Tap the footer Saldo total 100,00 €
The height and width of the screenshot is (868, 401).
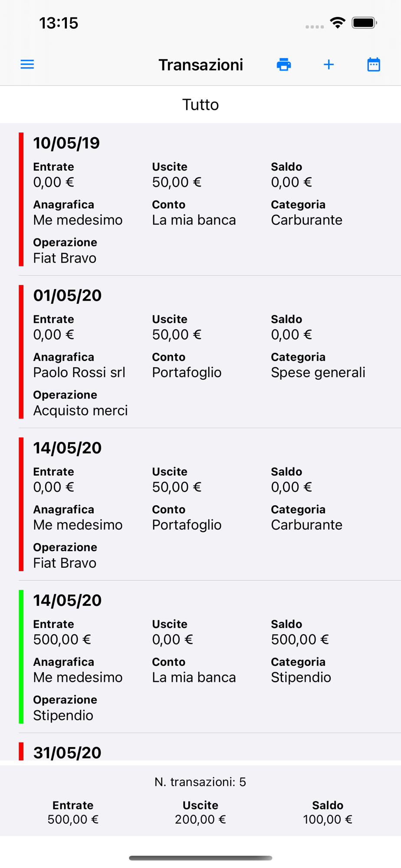coord(328,819)
